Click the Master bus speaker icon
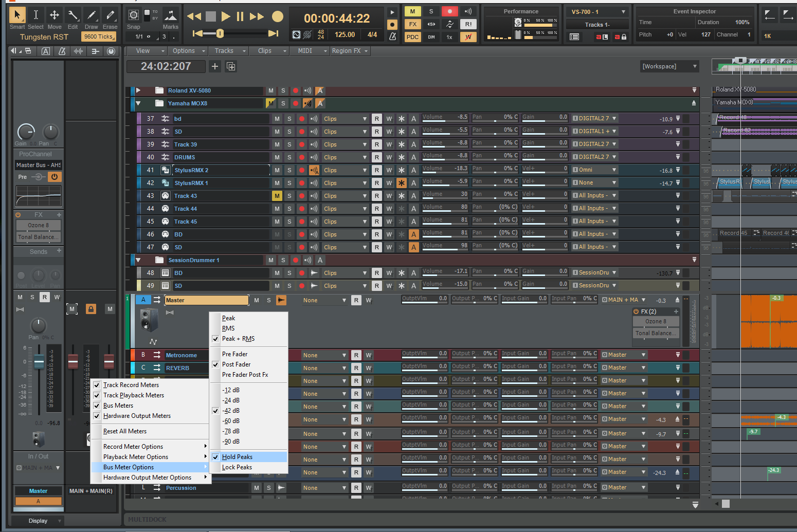Image resolution: width=797 pixels, height=532 pixels. point(149,320)
